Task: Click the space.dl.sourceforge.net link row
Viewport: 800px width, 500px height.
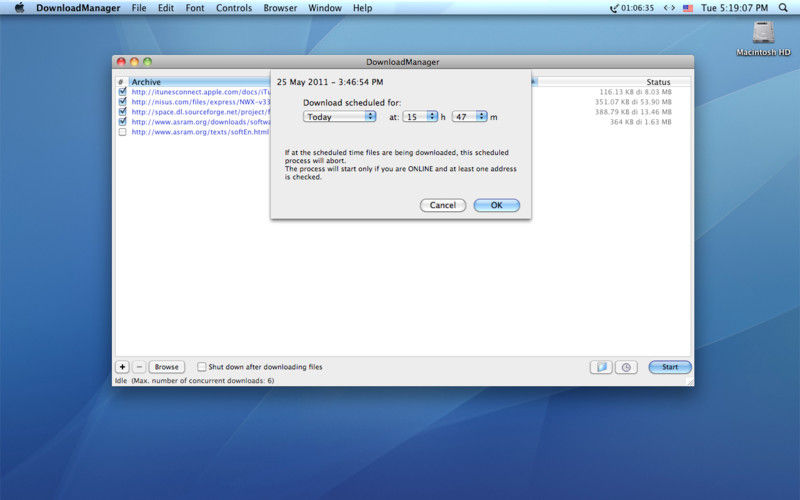Action: 201,112
